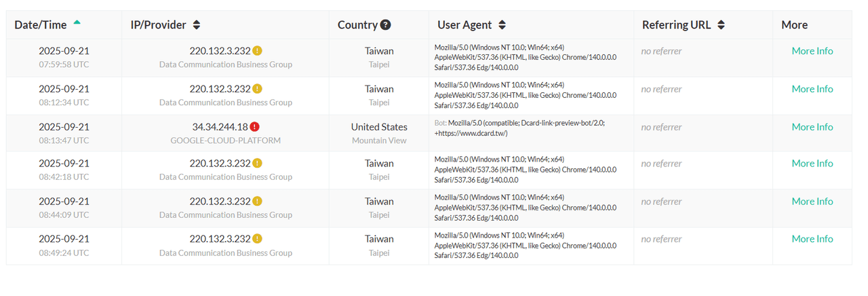Click the yellow warning icon in 07:59:58 row
Image resolution: width=868 pixels, height=296 pixels.
pyautogui.click(x=258, y=51)
